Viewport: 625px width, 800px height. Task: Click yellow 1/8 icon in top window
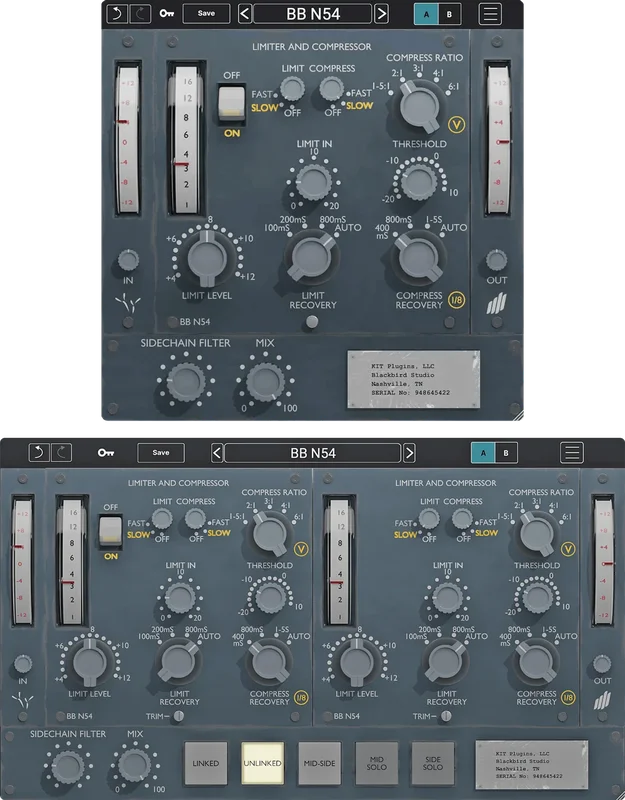point(457,300)
